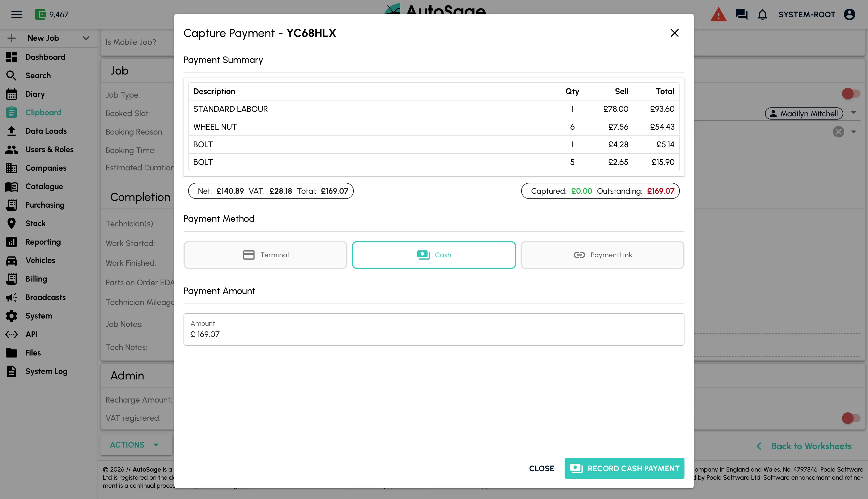Open dropdown next to Madilyn Mitchell chip

point(853,112)
